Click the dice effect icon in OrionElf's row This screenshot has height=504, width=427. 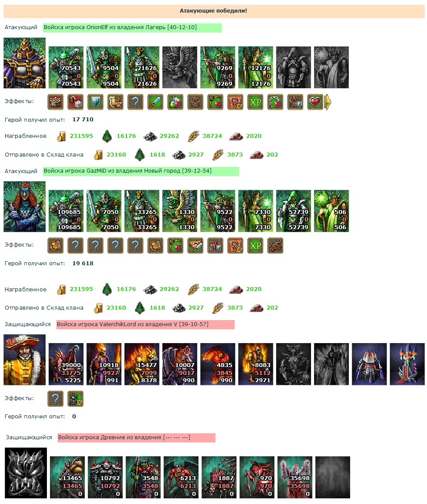(x=76, y=102)
